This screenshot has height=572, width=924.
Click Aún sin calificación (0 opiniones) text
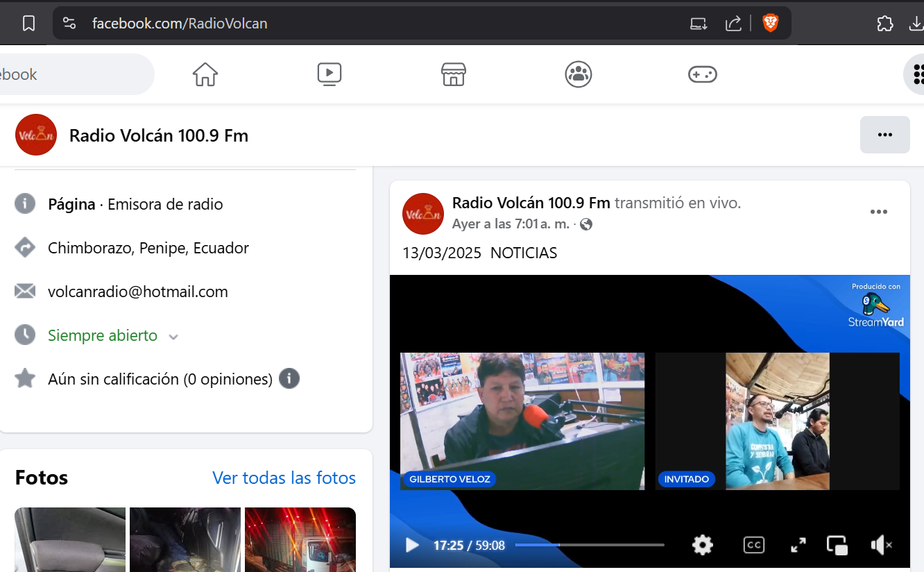(x=160, y=379)
